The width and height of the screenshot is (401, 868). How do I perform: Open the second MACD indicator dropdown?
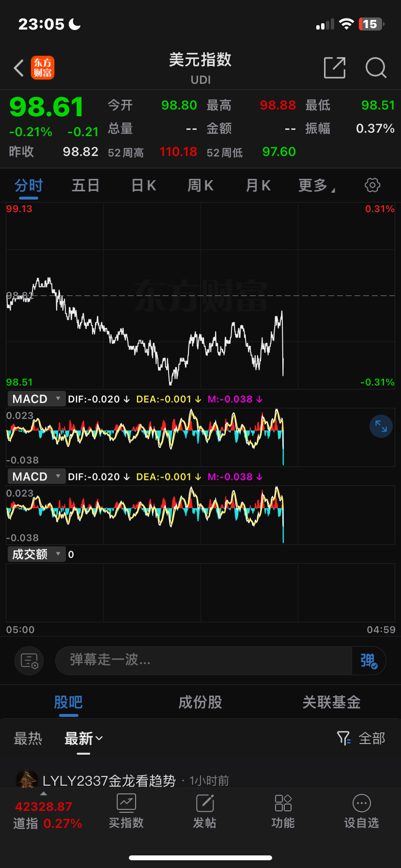36,477
